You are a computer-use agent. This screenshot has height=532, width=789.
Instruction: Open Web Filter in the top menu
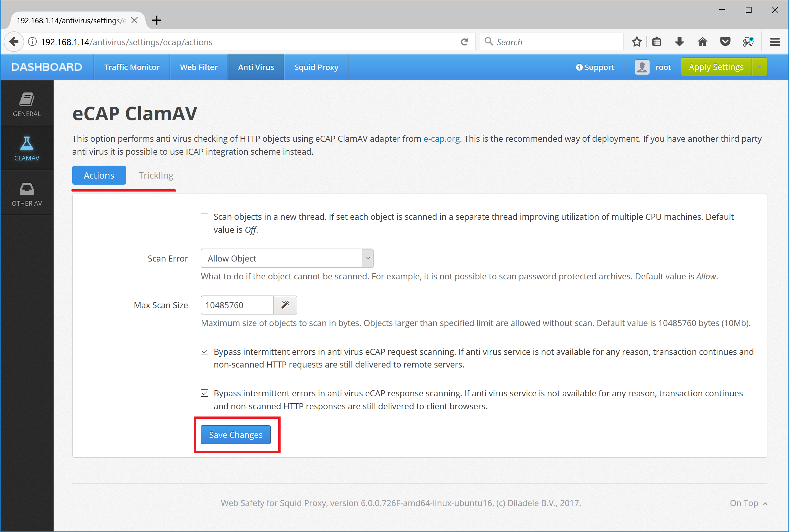[199, 67]
